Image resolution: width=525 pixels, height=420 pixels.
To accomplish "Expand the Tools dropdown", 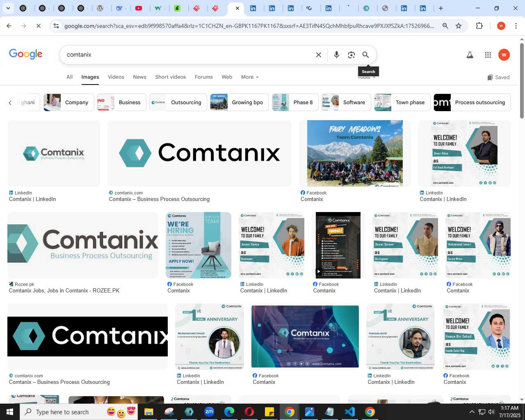I will [366, 78].
